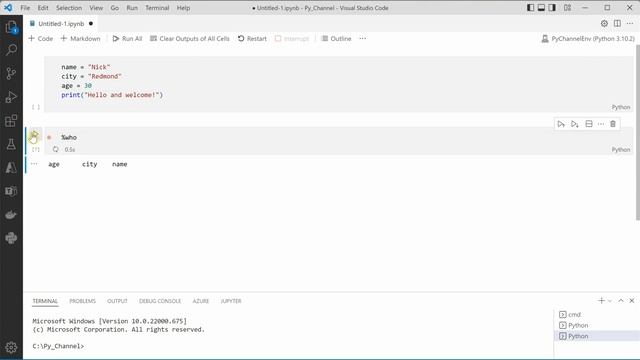Image resolution: width=640 pixels, height=360 pixels.
Task: Open notebook settings gear icon
Action: [x=604, y=24]
